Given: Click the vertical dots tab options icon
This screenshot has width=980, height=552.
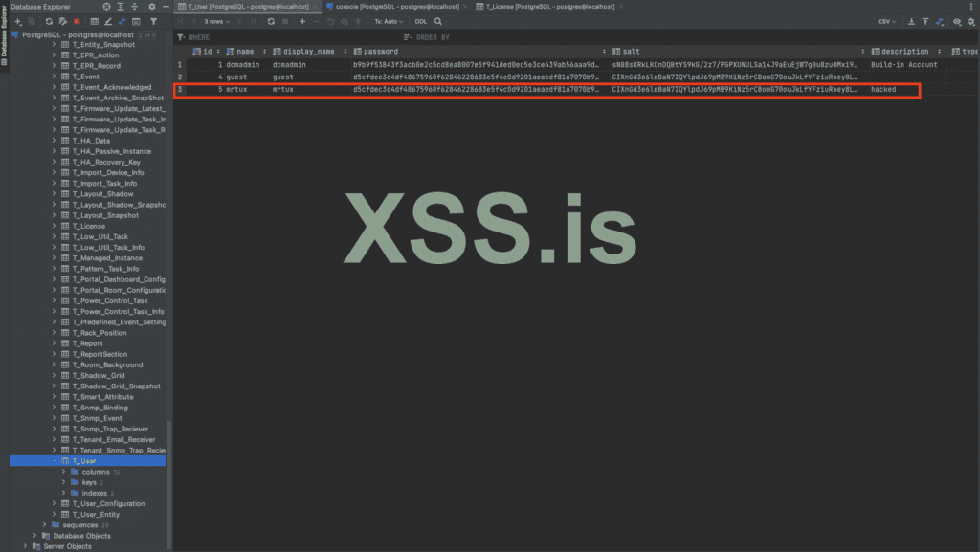Looking at the screenshot, I should click(x=971, y=7).
